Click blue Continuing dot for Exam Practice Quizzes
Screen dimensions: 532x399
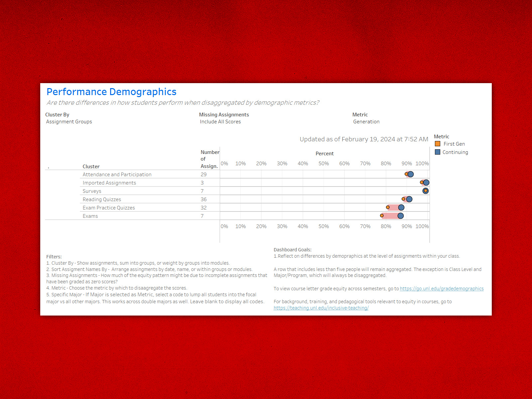click(x=401, y=207)
